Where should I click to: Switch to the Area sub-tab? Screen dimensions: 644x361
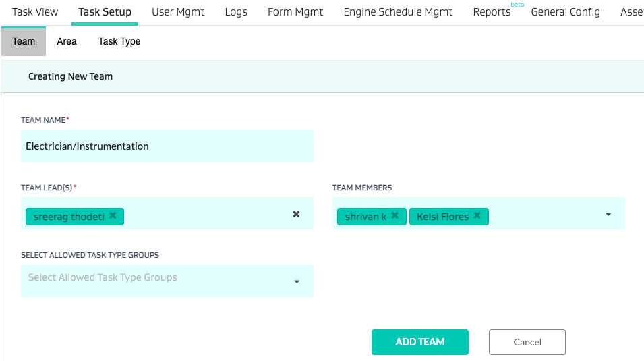67,41
